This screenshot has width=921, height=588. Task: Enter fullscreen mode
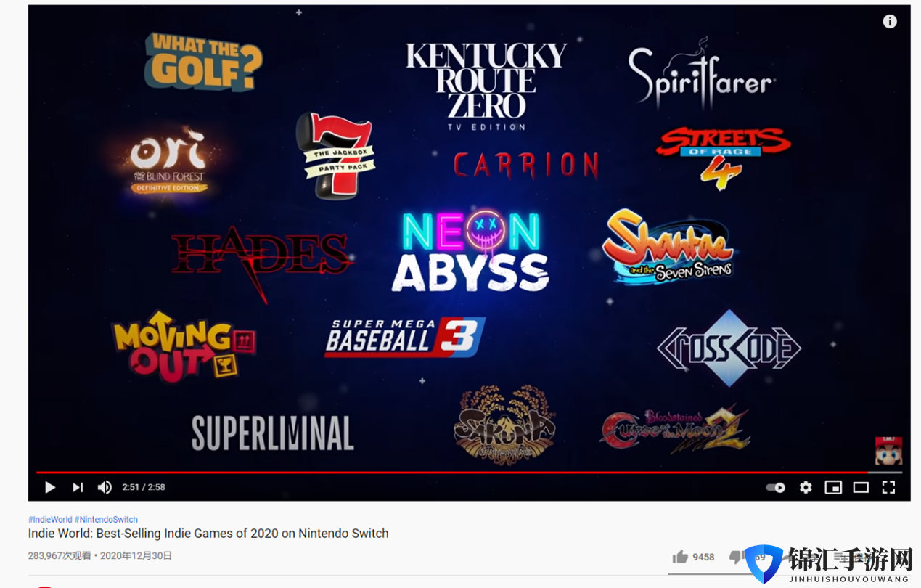[x=888, y=487]
